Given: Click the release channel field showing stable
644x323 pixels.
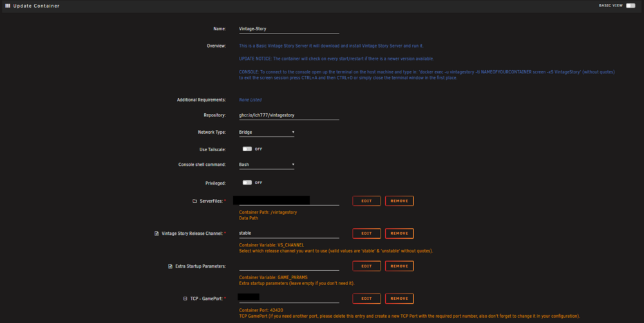Looking at the screenshot, I should [289, 233].
